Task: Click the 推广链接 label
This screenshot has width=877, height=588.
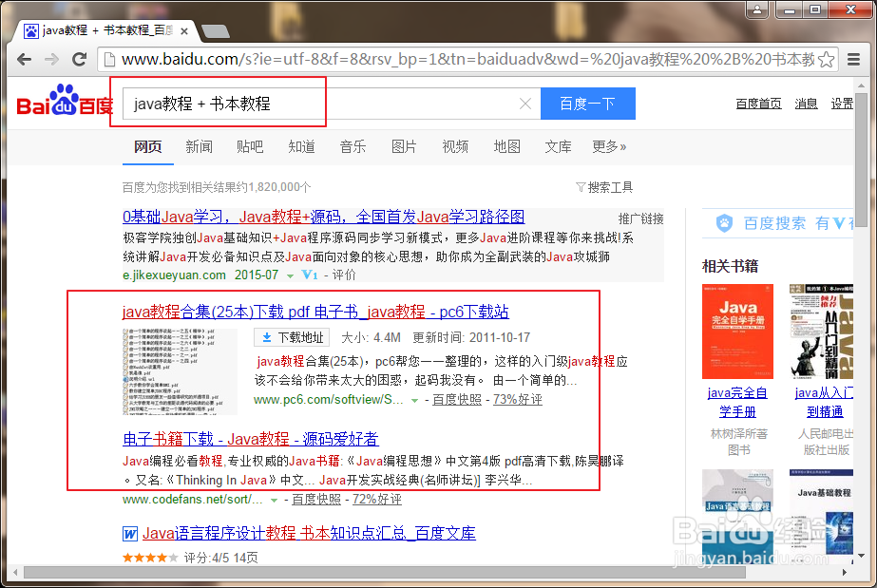Action: coord(641,218)
